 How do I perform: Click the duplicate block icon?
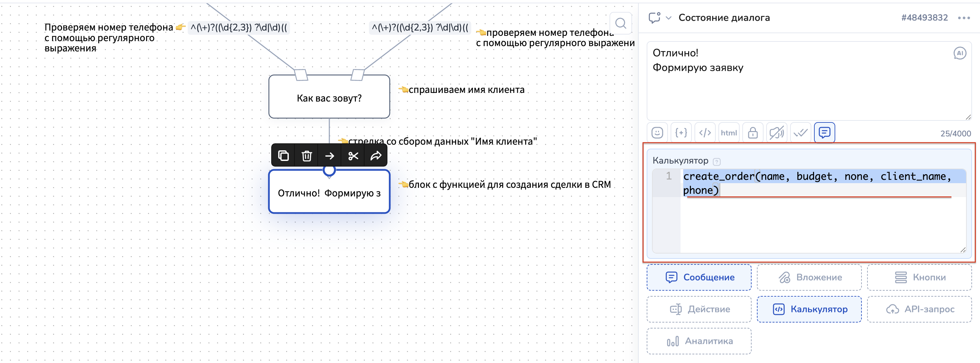284,156
